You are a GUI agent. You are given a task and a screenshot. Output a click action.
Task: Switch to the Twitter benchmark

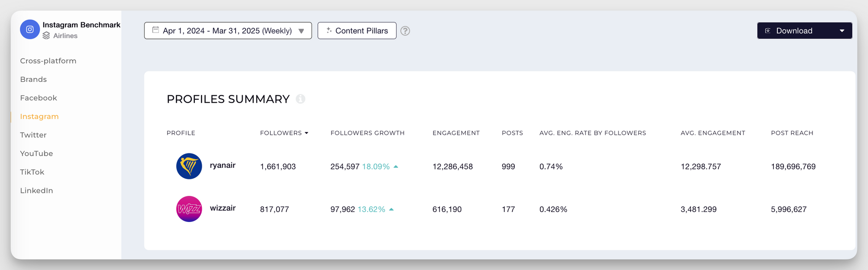tap(33, 135)
